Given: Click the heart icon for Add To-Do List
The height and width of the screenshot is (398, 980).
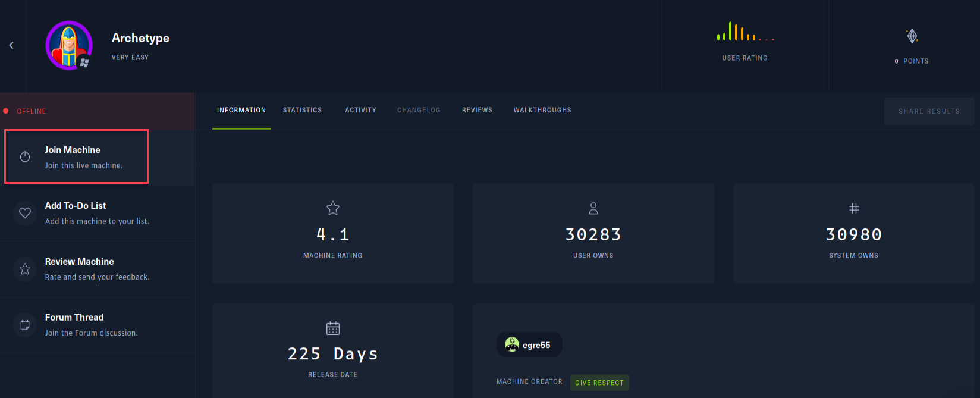Looking at the screenshot, I should click(x=25, y=213).
